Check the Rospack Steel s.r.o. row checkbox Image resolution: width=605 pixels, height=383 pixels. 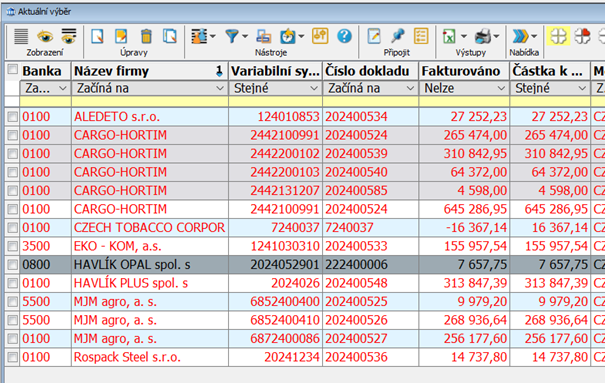13,357
